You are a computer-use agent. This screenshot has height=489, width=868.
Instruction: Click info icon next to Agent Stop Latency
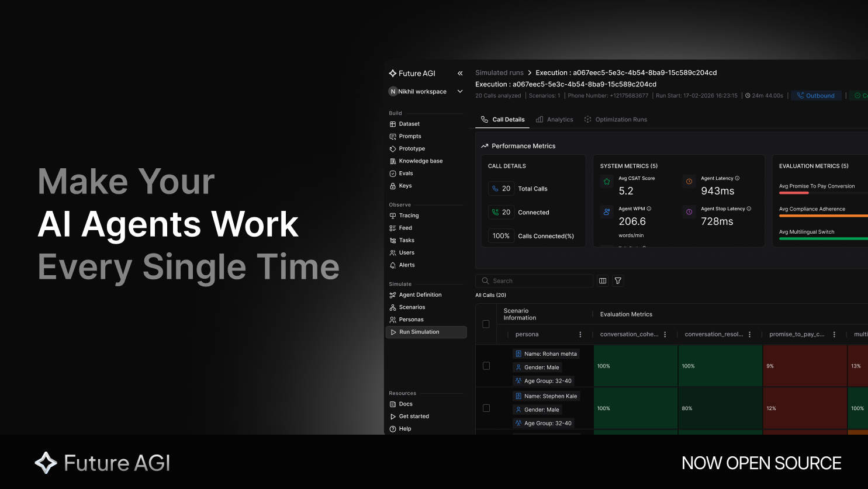point(749,209)
